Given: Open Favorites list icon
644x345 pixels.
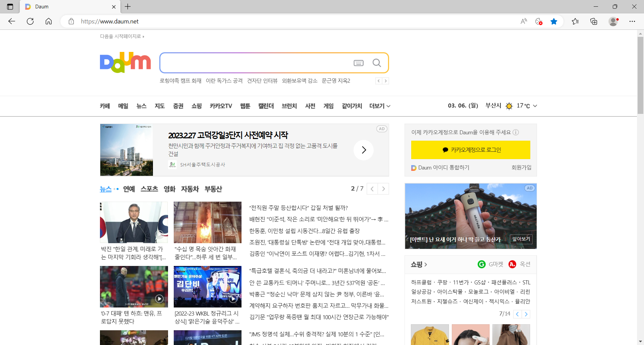Looking at the screenshot, I should (x=575, y=21).
